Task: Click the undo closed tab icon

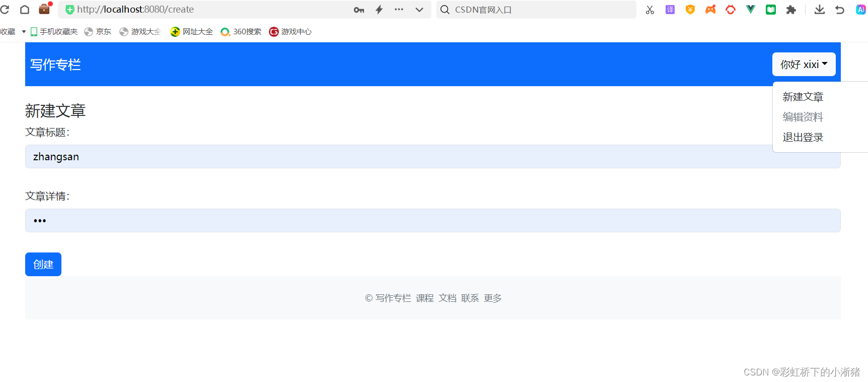Action: click(x=840, y=10)
